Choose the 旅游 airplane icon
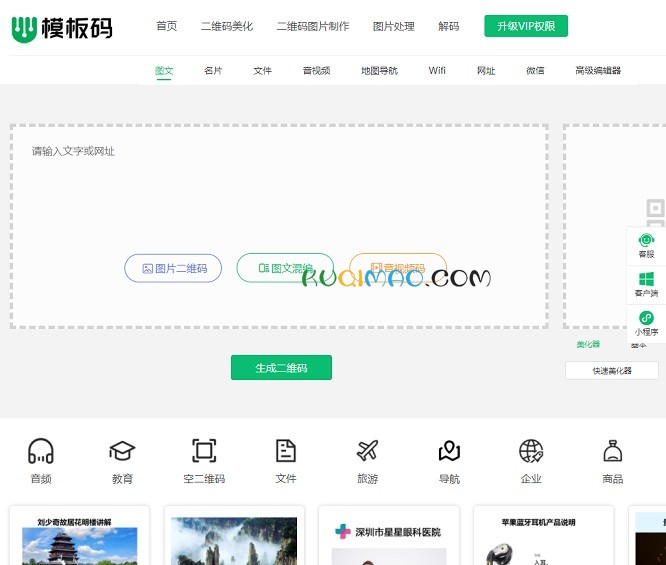The width and height of the screenshot is (666, 565). (x=367, y=451)
